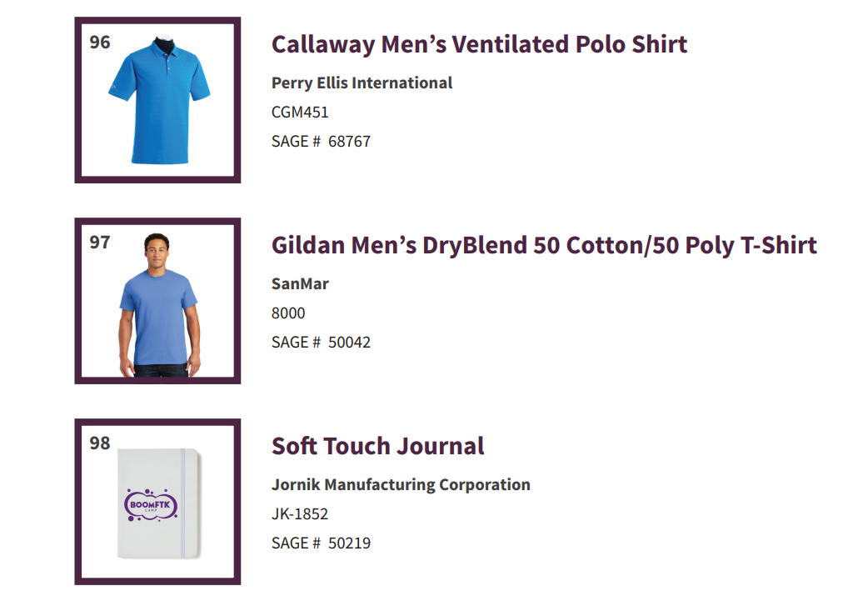
Task: Open the Gildan T-shirt model photo
Action: click(159, 304)
